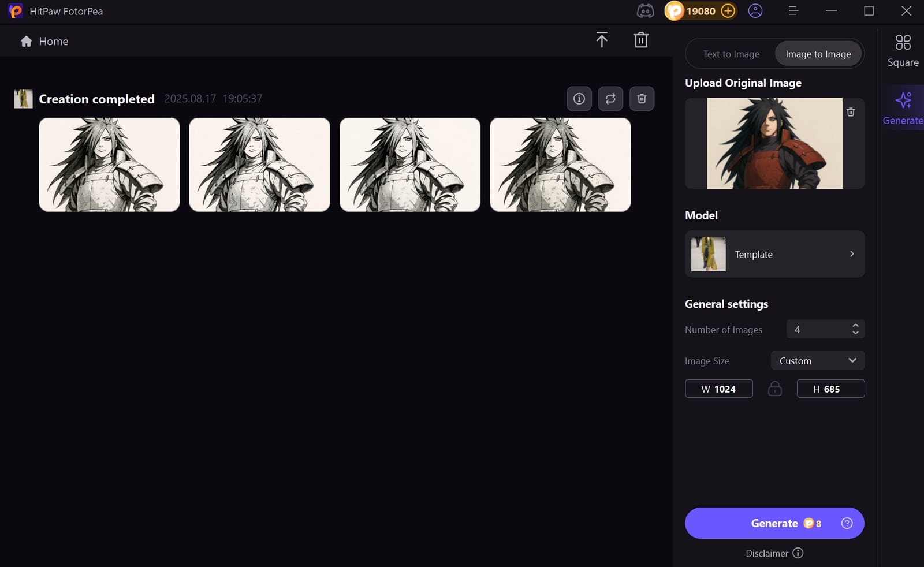Open the Discord community icon

coord(645,11)
